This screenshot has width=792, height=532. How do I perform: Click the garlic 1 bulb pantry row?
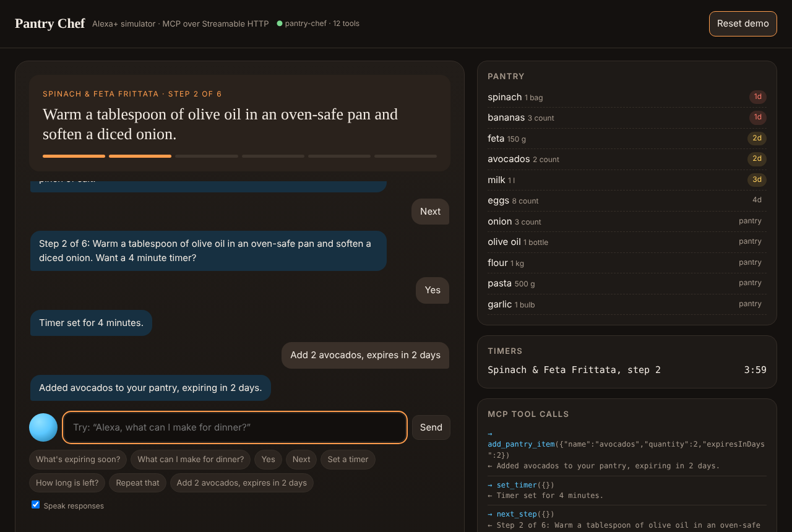click(627, 304)
